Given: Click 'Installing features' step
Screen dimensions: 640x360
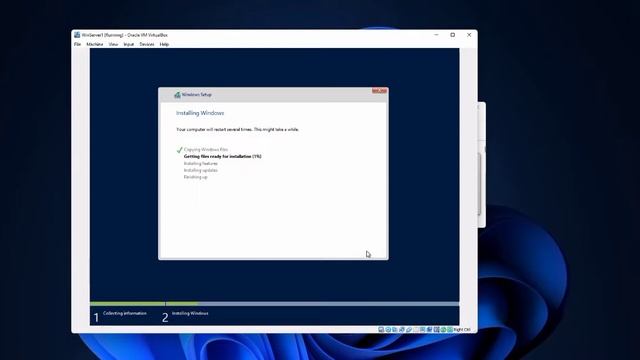Looking at the screenshot, I should [x=200, y=163].
